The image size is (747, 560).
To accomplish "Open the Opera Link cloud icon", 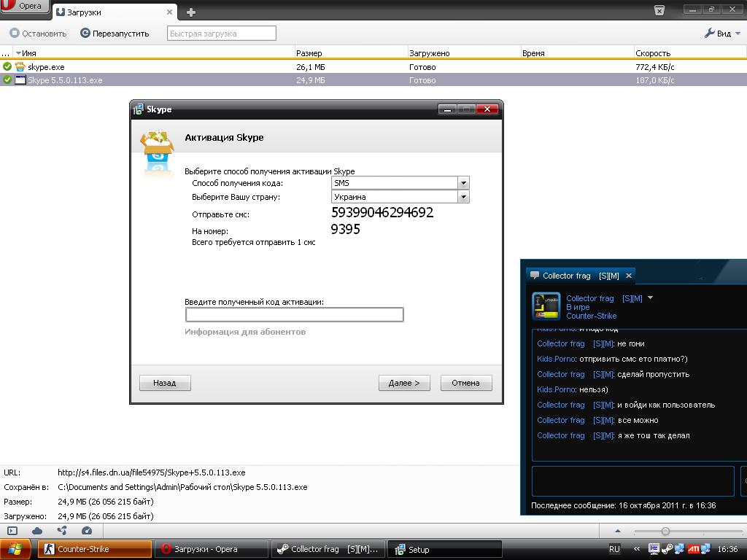I will tap(37, 531).
